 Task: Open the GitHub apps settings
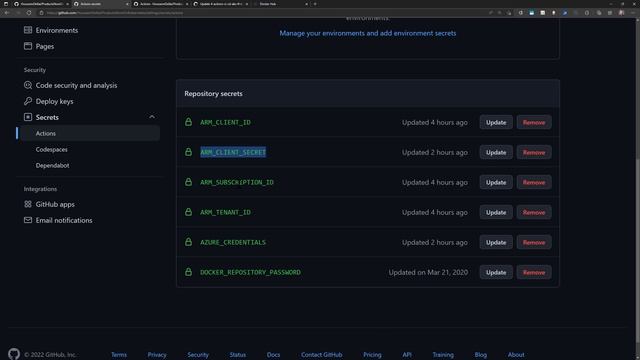55,204
